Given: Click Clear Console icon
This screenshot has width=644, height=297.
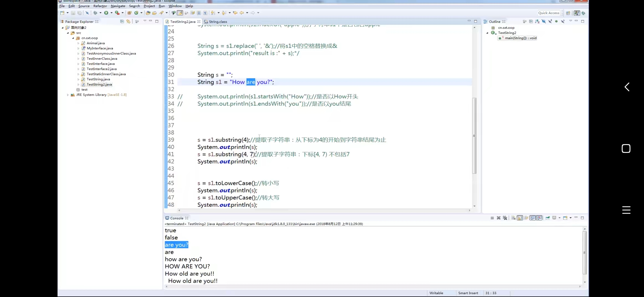Looking at the screenshot, I should 514,218.
